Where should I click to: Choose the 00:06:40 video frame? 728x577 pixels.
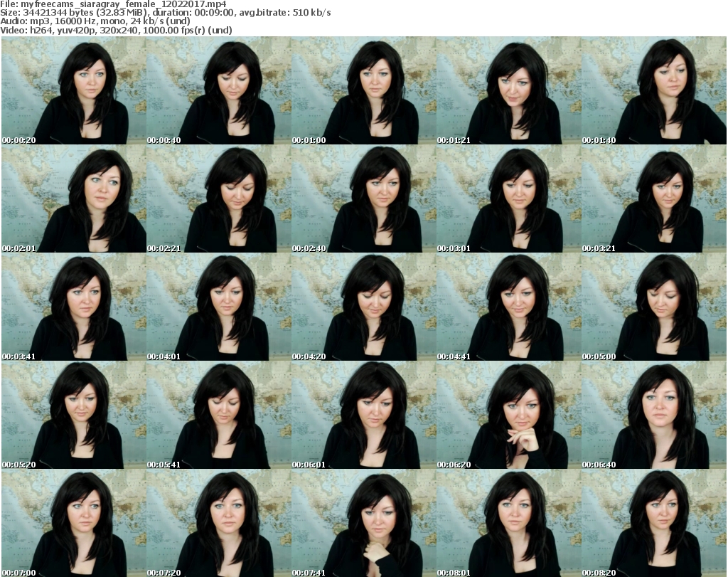(654, 415)
